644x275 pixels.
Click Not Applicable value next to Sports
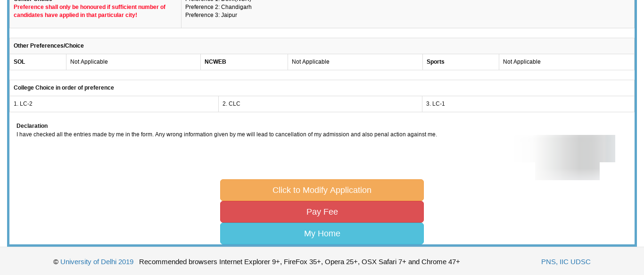click(x=522, y=62)
